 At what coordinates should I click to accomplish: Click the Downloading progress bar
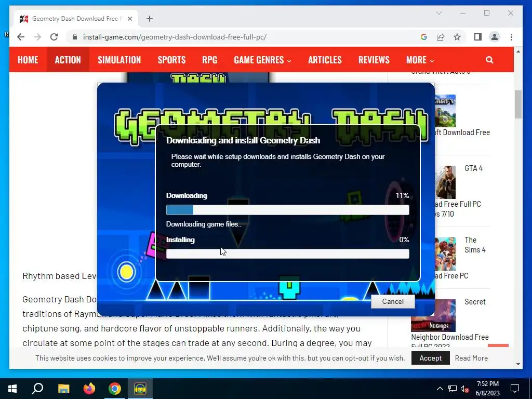[x=288, y=210]
